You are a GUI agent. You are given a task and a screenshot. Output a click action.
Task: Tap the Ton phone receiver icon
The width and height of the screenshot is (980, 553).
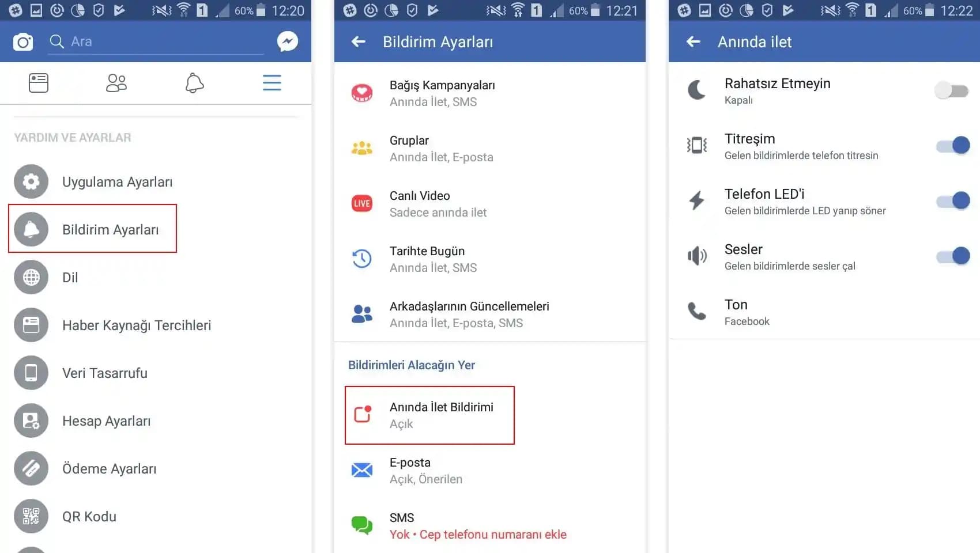[696, 312]
